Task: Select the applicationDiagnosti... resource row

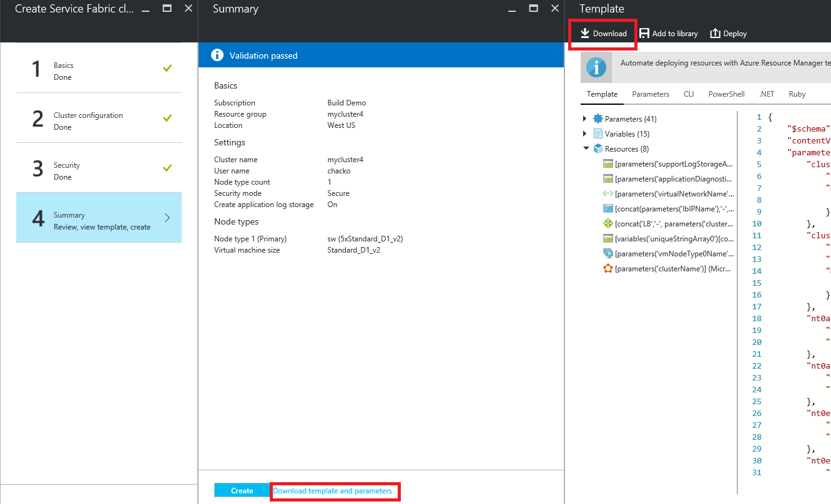Action: point(668,178)
